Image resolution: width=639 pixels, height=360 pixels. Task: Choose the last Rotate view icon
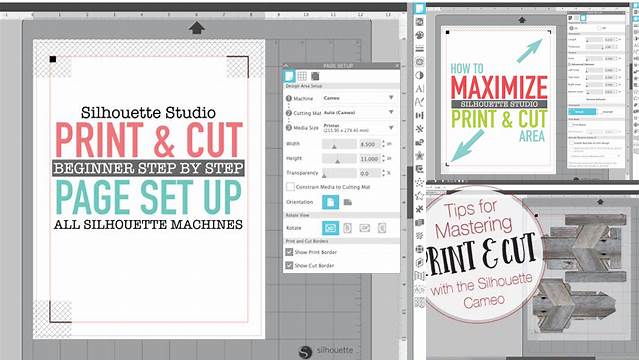point(382,228)
